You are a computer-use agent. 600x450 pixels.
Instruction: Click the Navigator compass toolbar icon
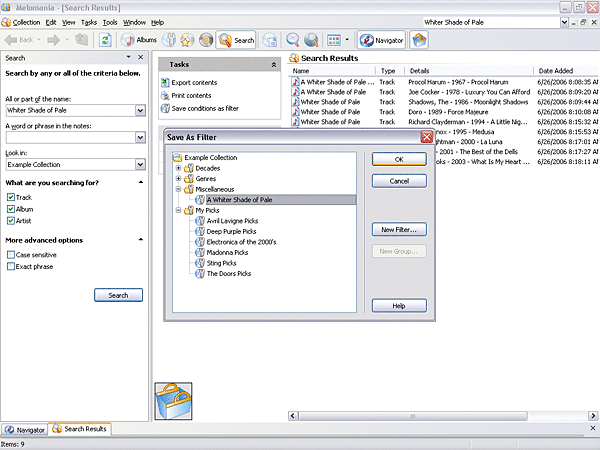(x=368, y=40)
